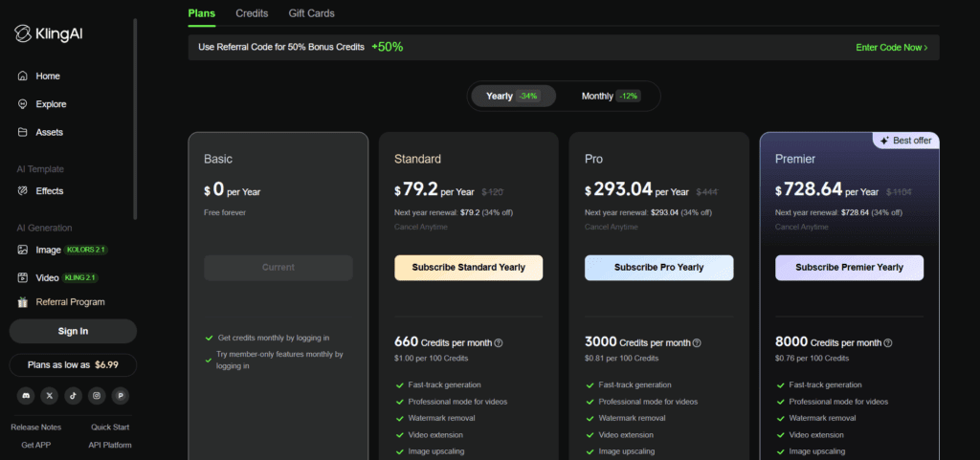The width and height of the screenshot is (980, 460).
Task: Open the Referral Program gift icon
Action: tap(23, 302)
